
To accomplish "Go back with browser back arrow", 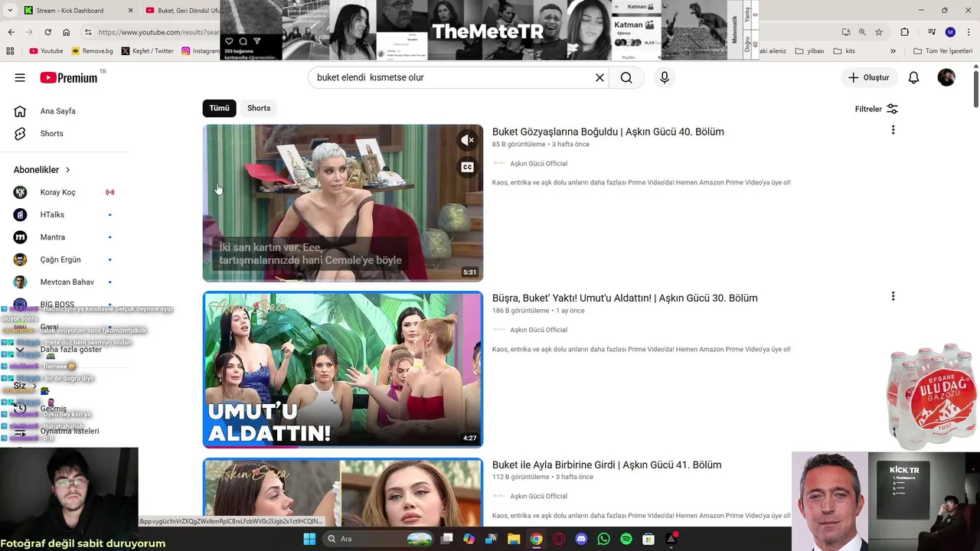I will coord(11,32).
